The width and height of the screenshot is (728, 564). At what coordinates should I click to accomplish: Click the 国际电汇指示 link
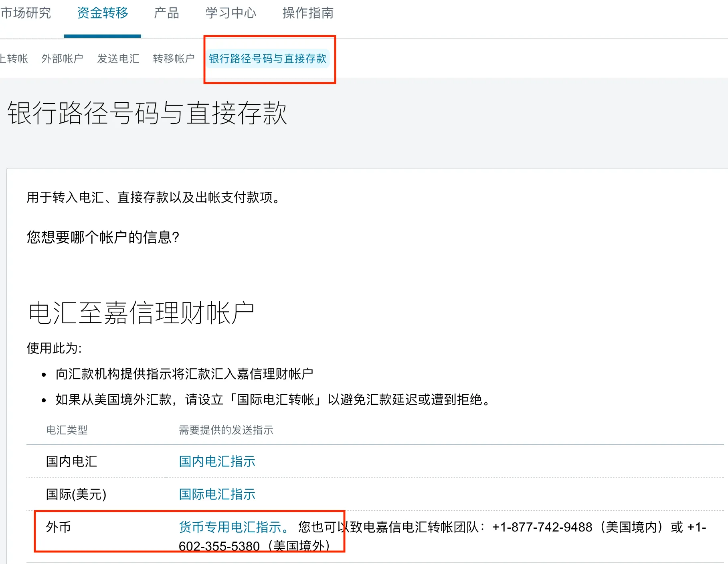click(216, 494)
